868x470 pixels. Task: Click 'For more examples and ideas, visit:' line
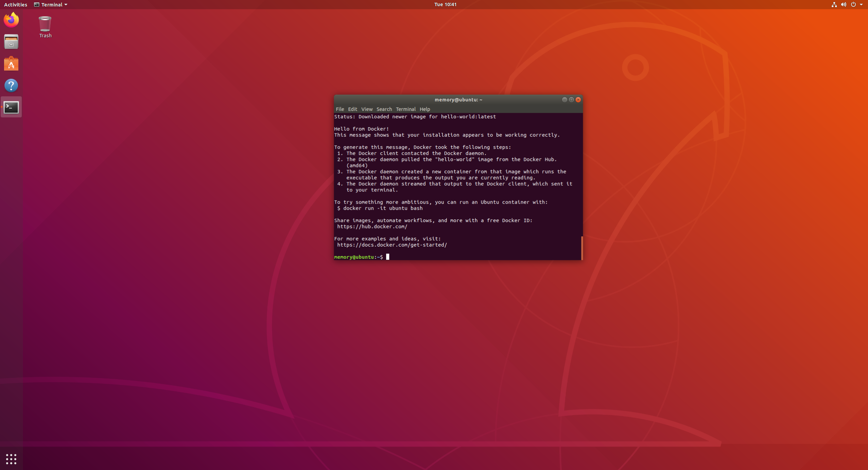[387, 239]
